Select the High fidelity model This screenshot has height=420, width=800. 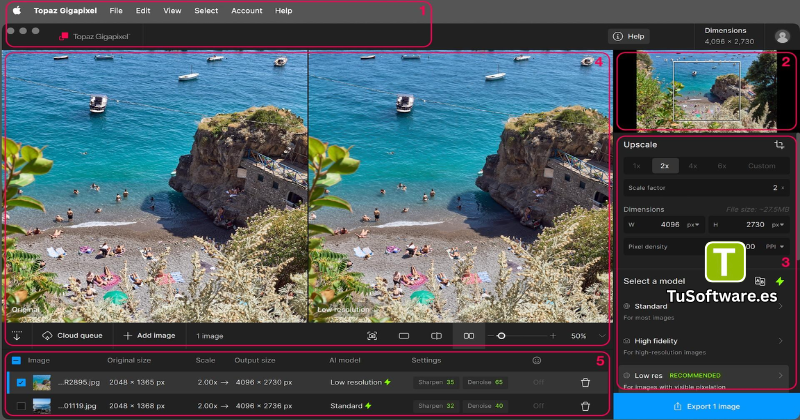(703, 346)
